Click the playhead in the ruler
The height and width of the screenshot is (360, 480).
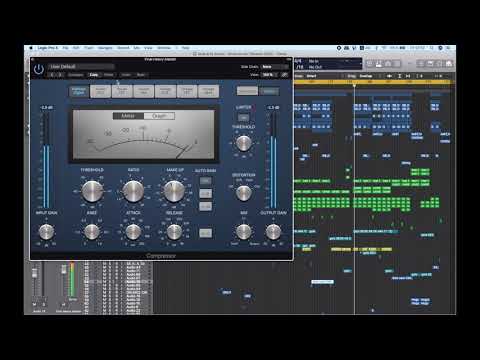coord(354,85)
